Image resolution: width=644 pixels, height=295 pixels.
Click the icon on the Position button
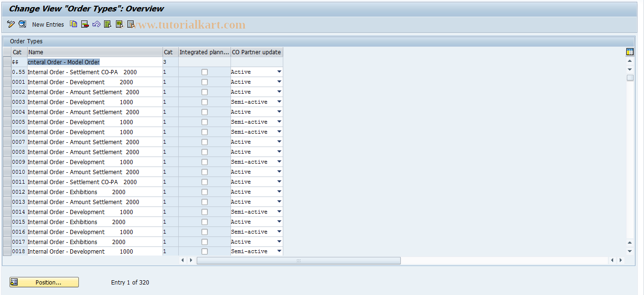pyautogui.click(x=14, y=282)
